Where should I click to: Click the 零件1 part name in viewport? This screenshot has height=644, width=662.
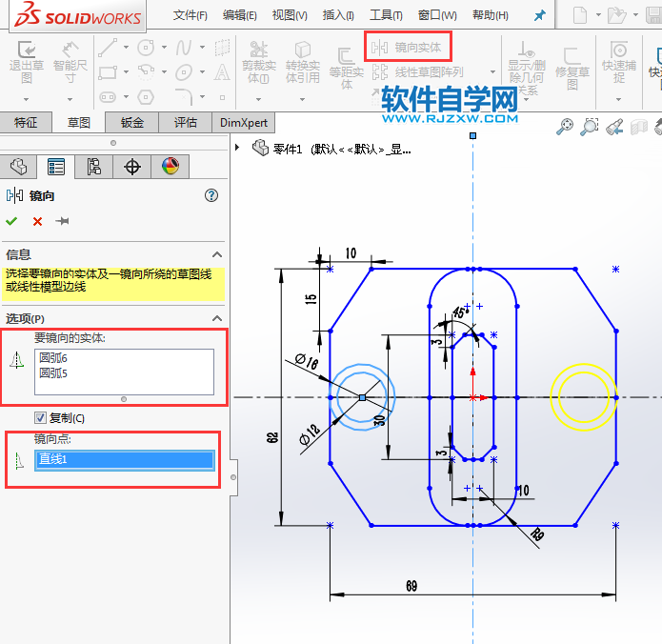pos(287,149)
